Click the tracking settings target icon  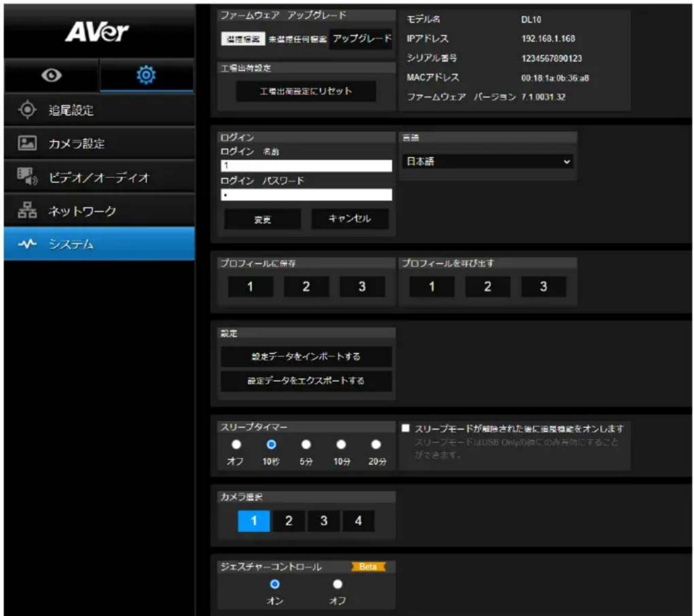pos(27,110)
